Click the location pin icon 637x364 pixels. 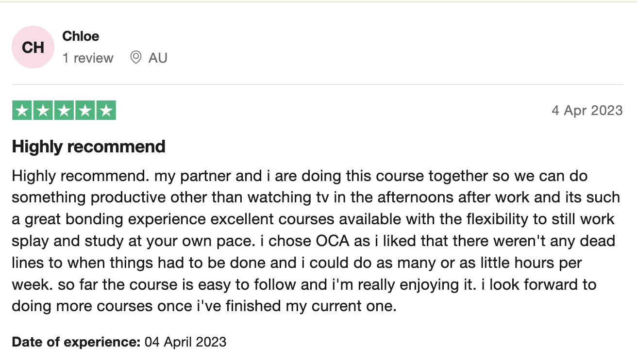[136, 58]
